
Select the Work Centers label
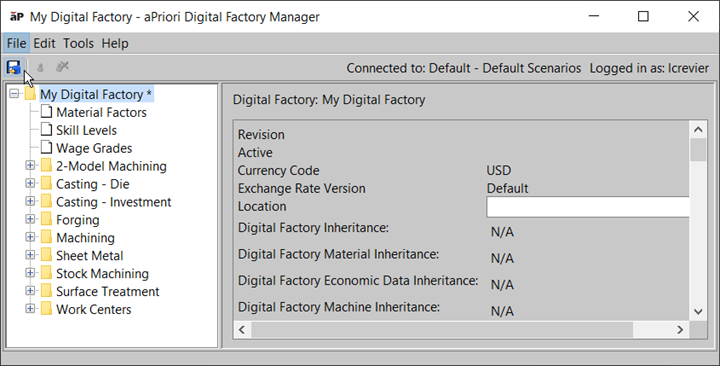coord(94,309)
